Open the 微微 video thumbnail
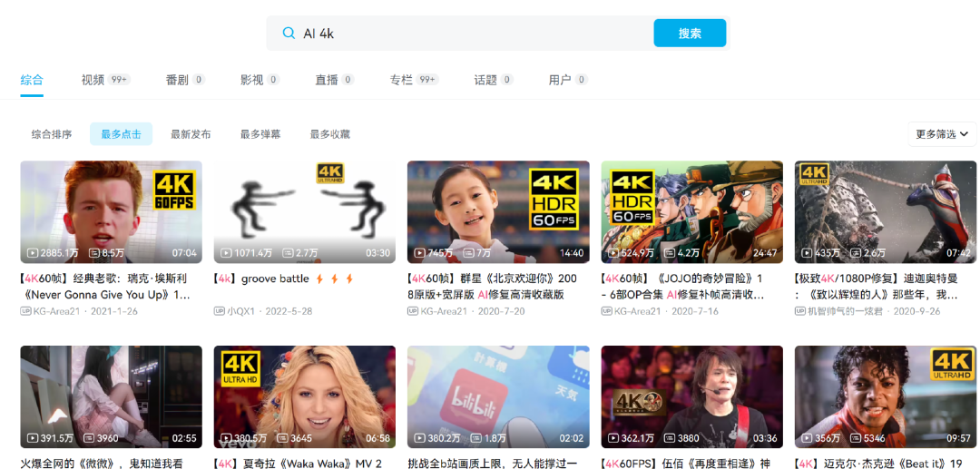980x469 pixels. click(x=112, y=396)
